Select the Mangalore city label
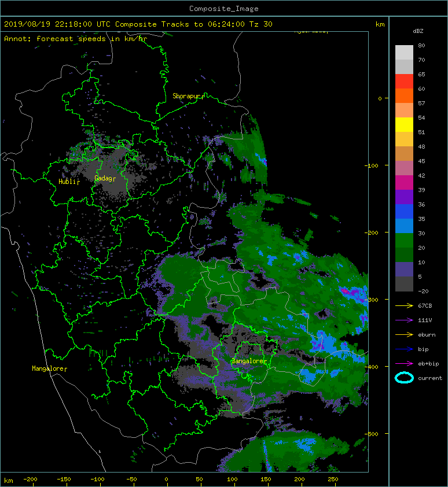This screenshot has width=448, height=487. pos(48,368)
